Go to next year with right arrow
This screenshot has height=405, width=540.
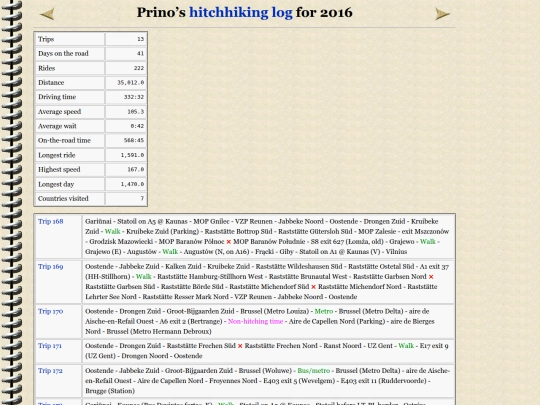coord(443,14)
